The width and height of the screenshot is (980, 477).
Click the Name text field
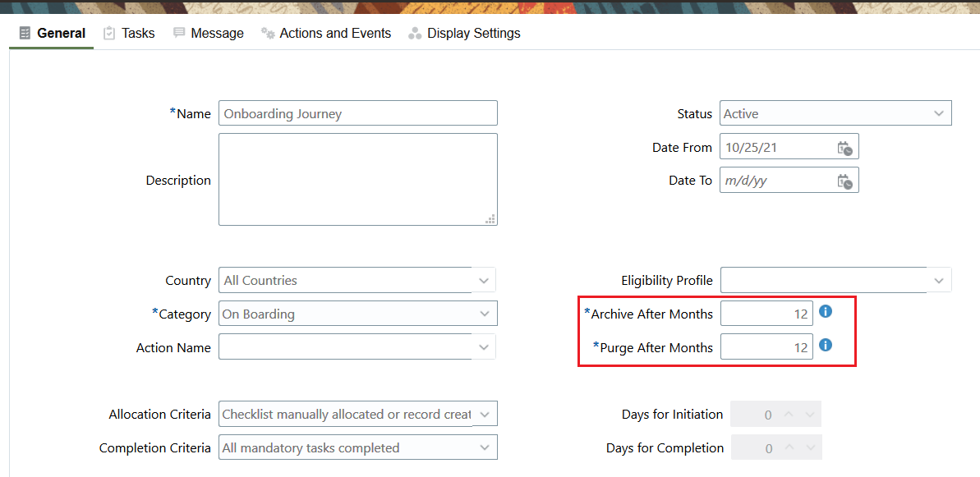358,114
